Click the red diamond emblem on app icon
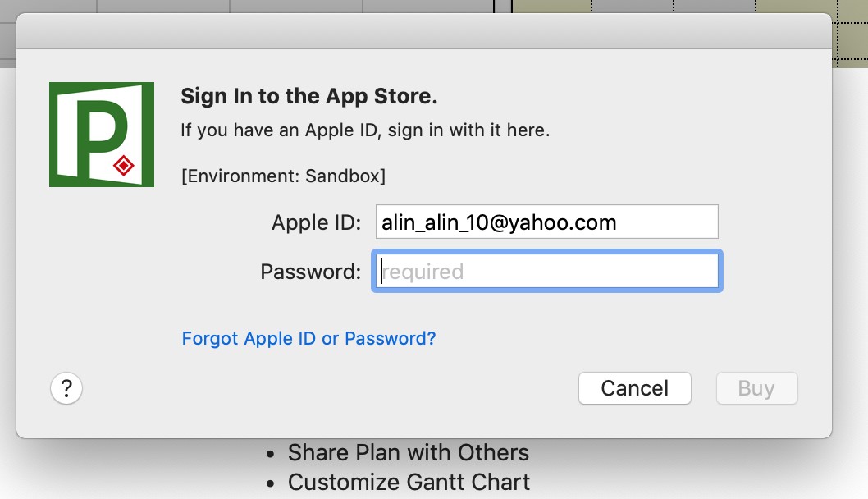 pyautogui.click(x=123, y=166)
